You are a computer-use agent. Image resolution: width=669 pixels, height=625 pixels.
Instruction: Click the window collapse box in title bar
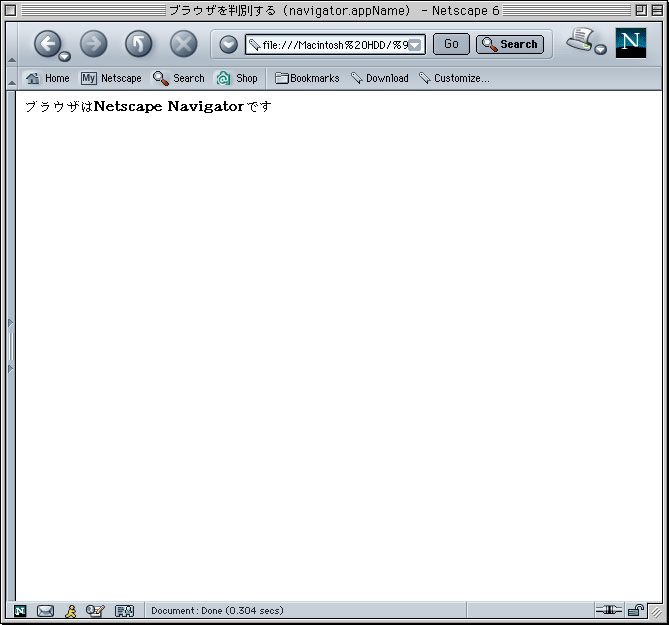[657, 10]
